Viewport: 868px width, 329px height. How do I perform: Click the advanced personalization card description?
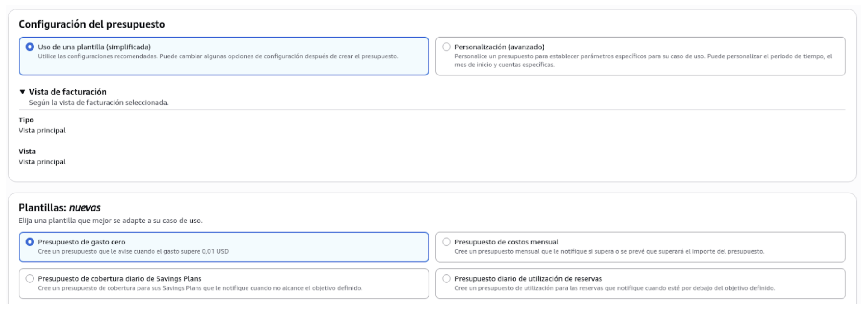click(x=643, y=61)
